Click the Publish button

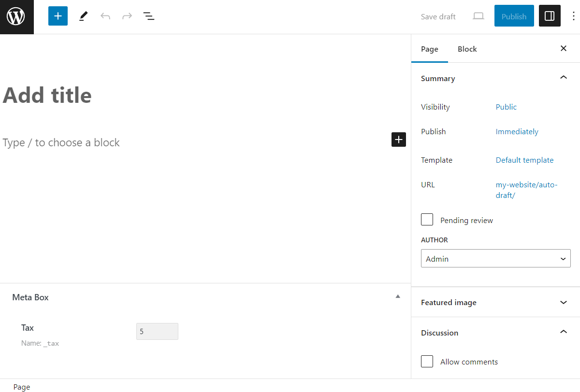tap(514, 16)
